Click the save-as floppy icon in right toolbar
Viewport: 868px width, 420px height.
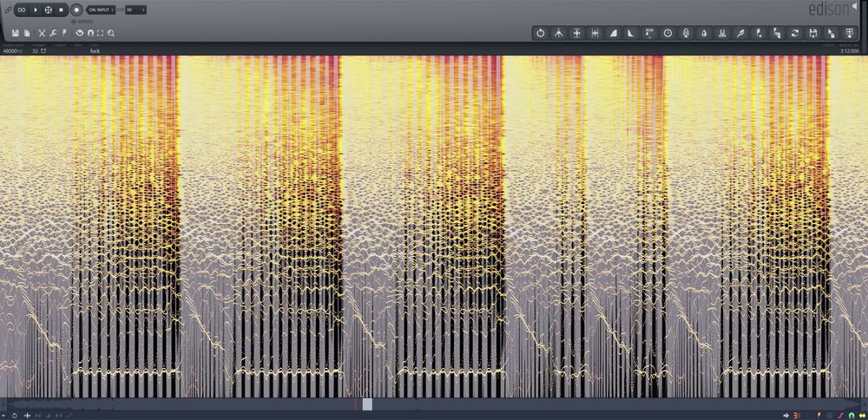pyautogui.click(x=812, y=33)
